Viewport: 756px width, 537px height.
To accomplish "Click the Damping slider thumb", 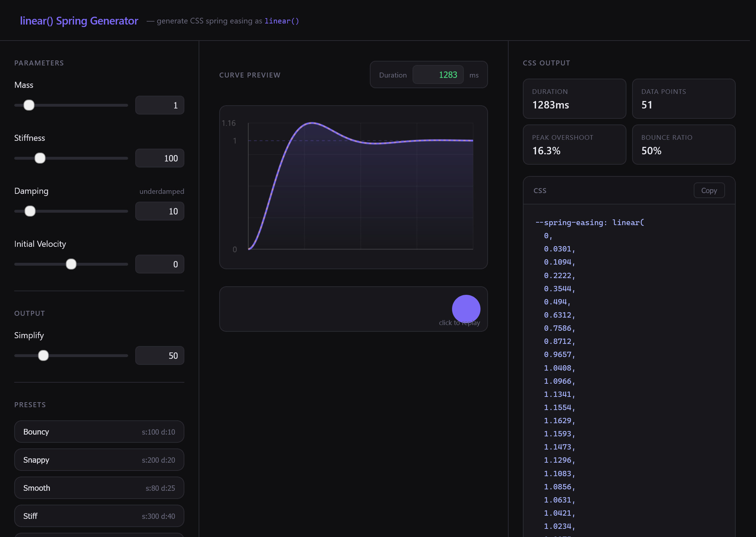I will click(30, 211).
